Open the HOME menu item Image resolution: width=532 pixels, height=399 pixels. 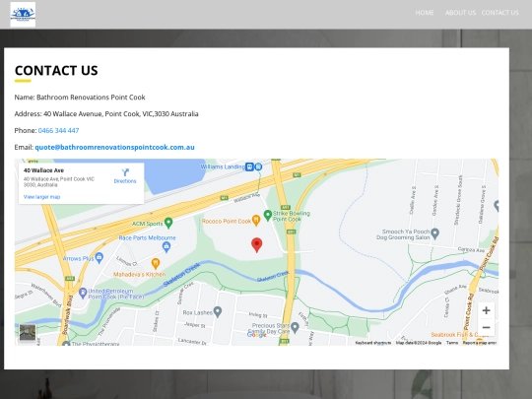coord(425,13)
